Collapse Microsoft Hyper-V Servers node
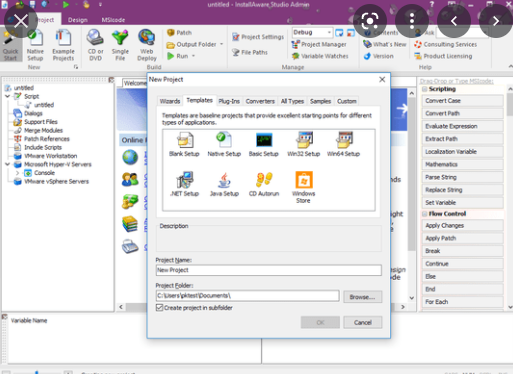This screenshot has height=374, width=513. coord(7,164)
